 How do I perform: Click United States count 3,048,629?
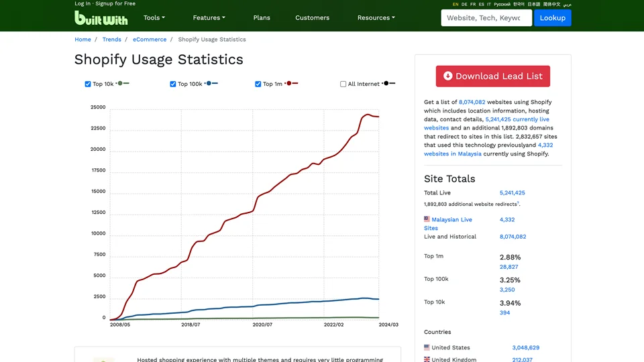pos(525,347)
